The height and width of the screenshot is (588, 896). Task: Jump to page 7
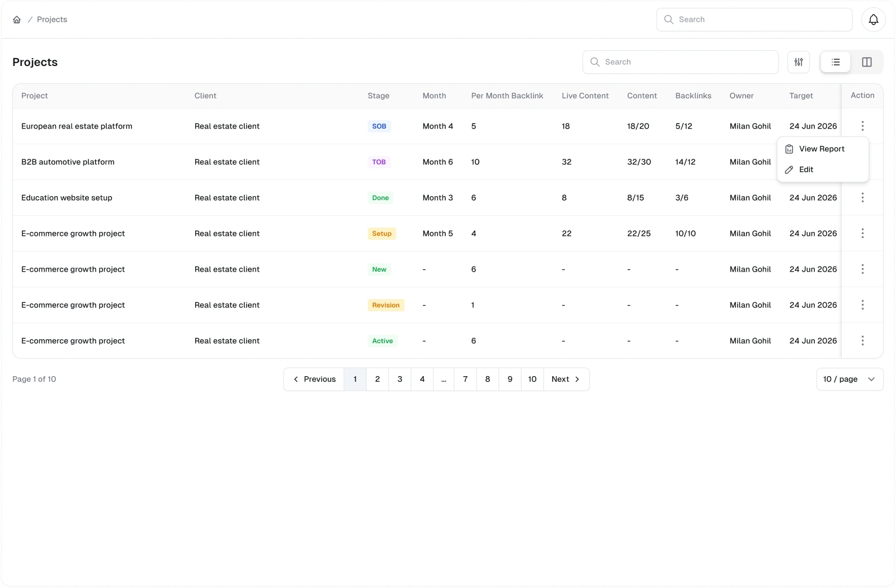coord(465,379)
